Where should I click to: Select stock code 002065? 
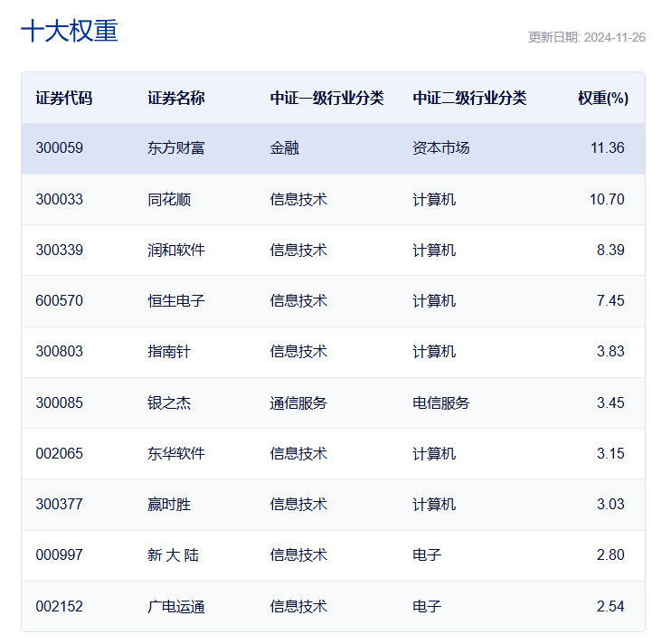click(59, 453)
